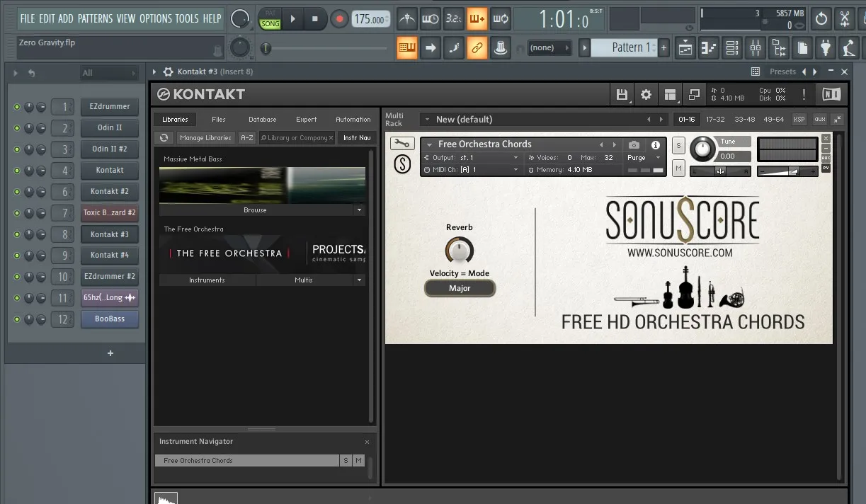Select the 17-32 multi rack page

tap(715, 120)
